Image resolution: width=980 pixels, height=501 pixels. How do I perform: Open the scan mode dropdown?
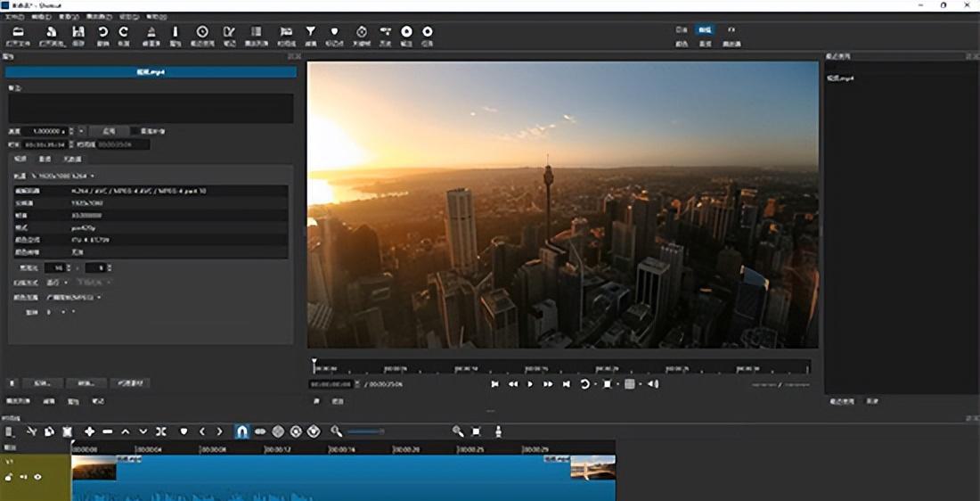(56, 283)
